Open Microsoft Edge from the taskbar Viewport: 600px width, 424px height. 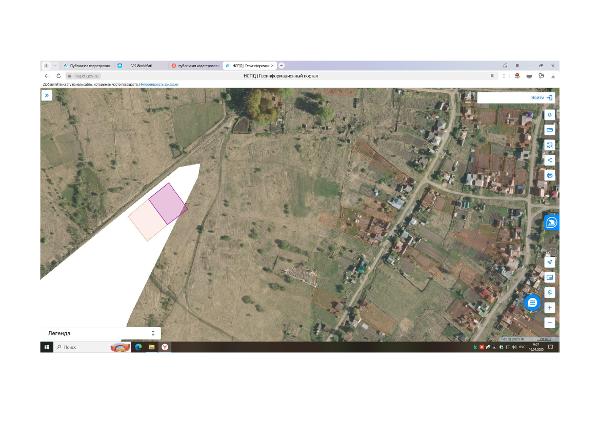coord(138,347)
